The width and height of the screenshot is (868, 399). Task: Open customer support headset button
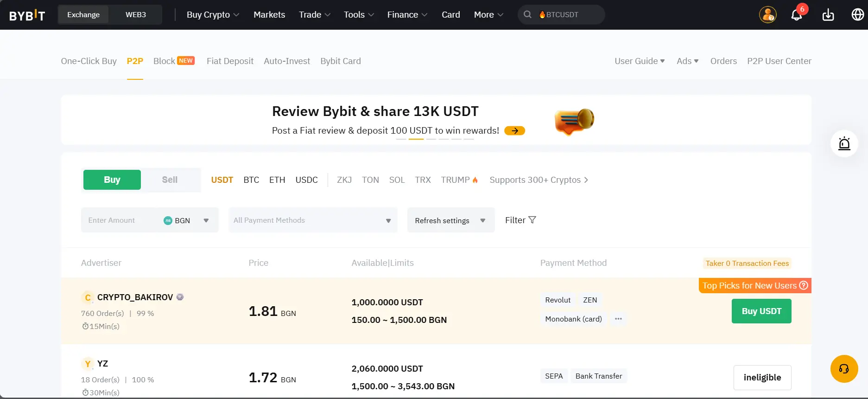[x=844, y=369]
